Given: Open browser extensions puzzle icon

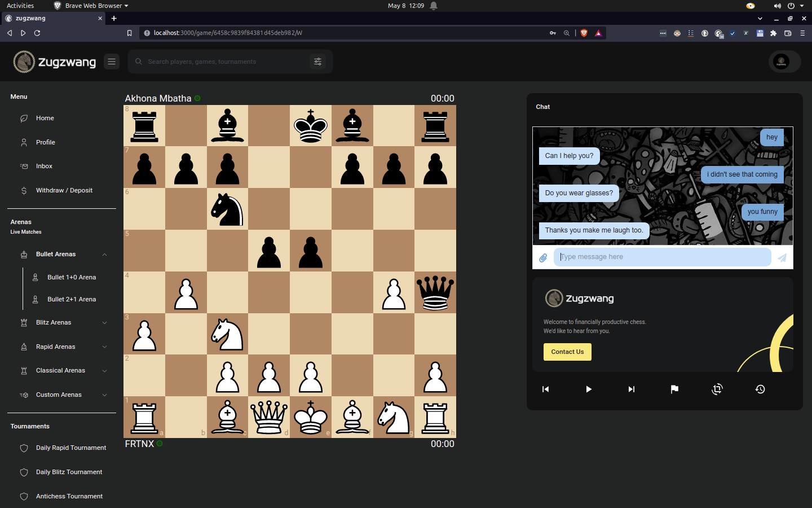Looking at the screenshot, I should 774,33.
